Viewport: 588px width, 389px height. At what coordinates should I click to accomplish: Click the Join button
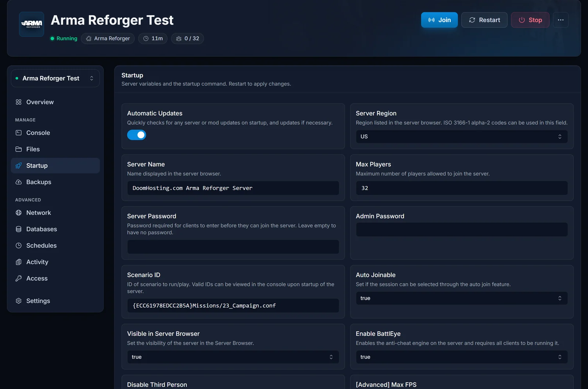coord(439,20)
